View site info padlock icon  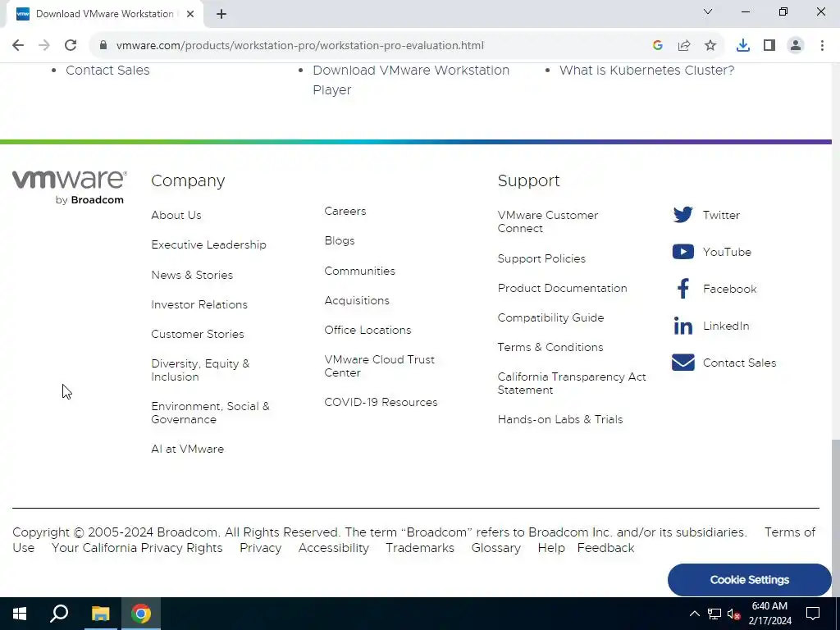103,46
